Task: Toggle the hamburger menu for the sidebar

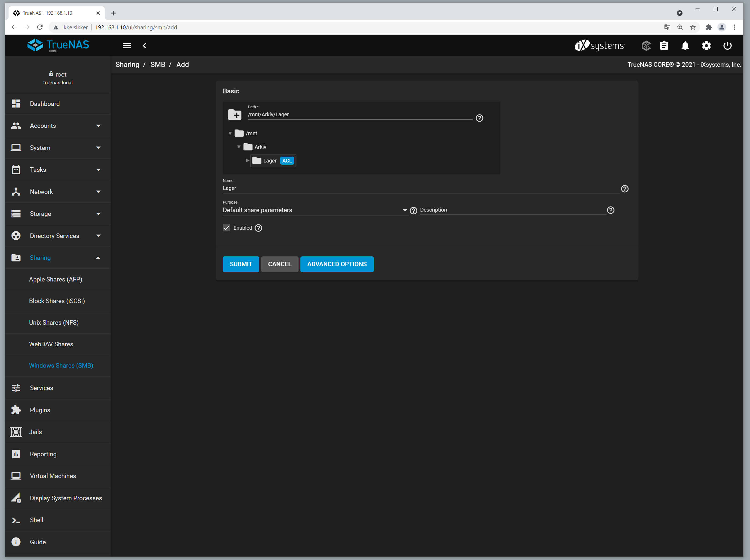Action: (127, 45)
